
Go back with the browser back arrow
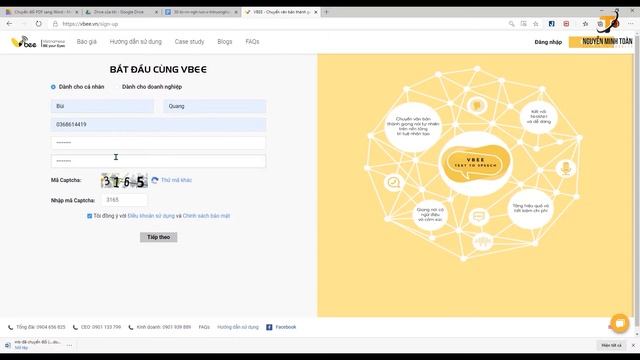pos(9,24)
